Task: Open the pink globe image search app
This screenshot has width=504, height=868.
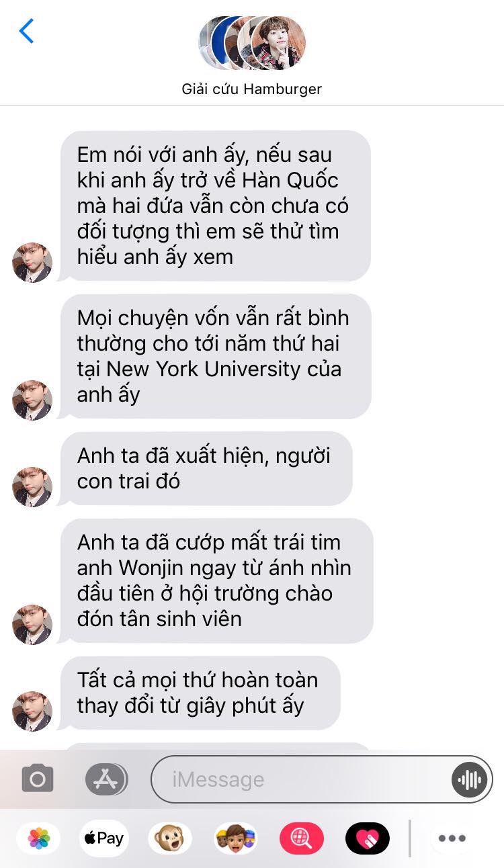Action: click(x=302, y=838)
